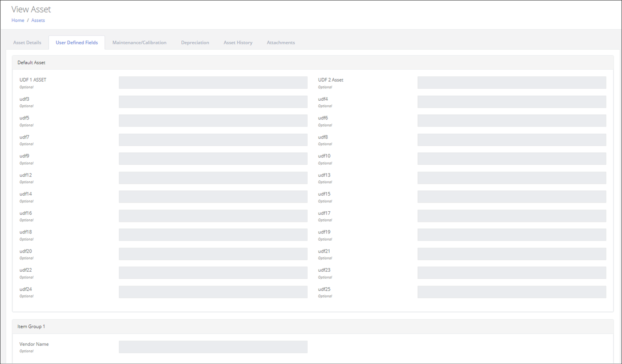Click the udf20 input box
The width and height of the screenshot is (622, 364).
coord(213,254)
